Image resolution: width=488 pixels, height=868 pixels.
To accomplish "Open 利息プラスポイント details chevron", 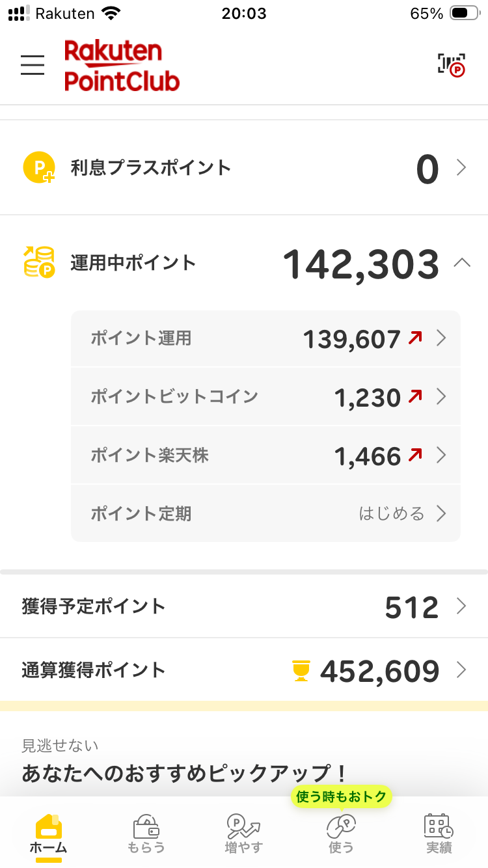I will pyautogui.click(x=461, y=168).
